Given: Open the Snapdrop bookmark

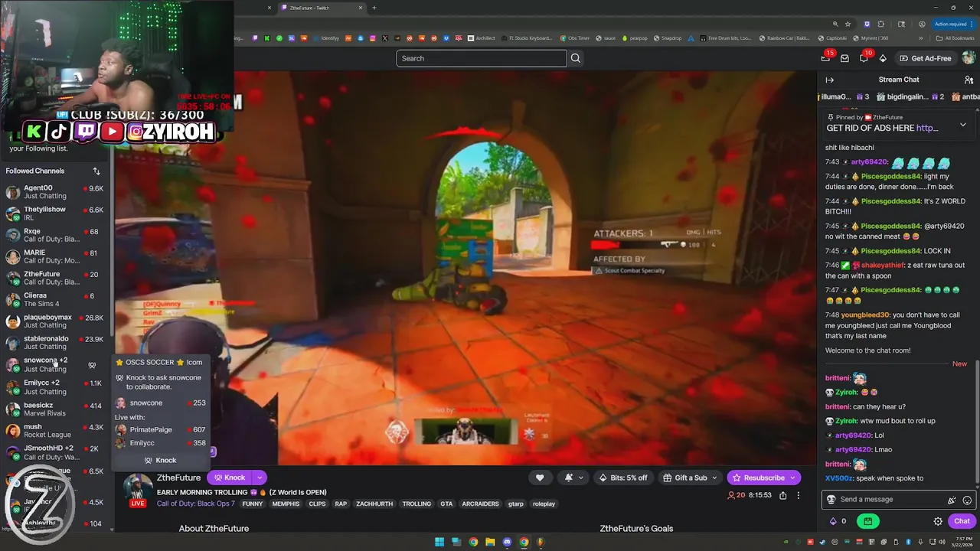Looking at the screenshot, I should 667,38.
